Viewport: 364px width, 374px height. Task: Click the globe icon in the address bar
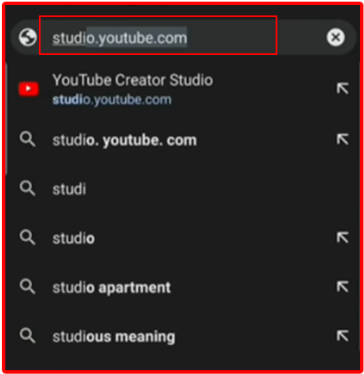coord(27,37)
